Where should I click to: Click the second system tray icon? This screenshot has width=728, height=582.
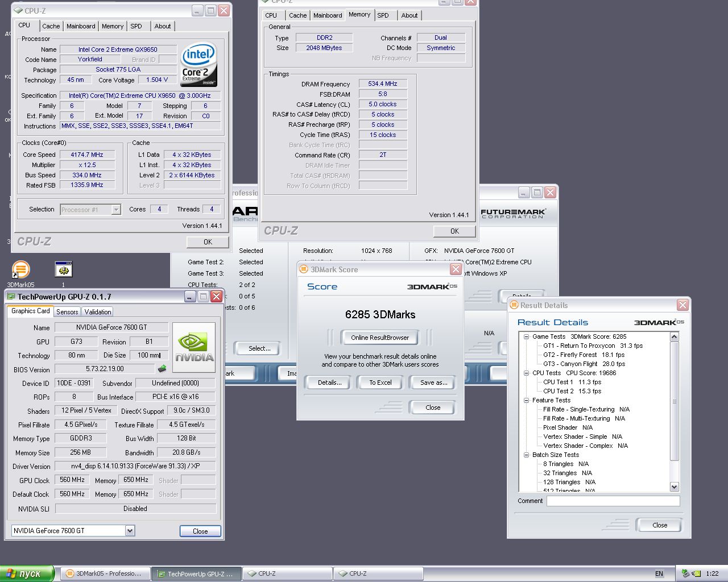click(696, 573)
